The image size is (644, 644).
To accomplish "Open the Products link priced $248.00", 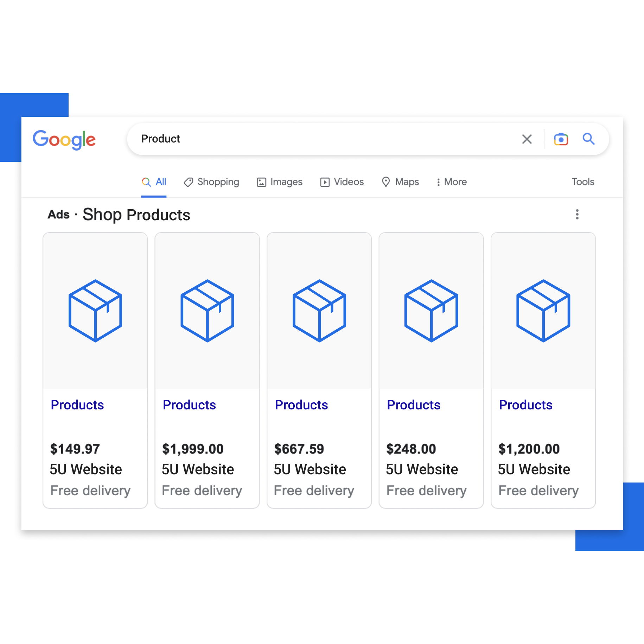I will (x=414, y=405).
